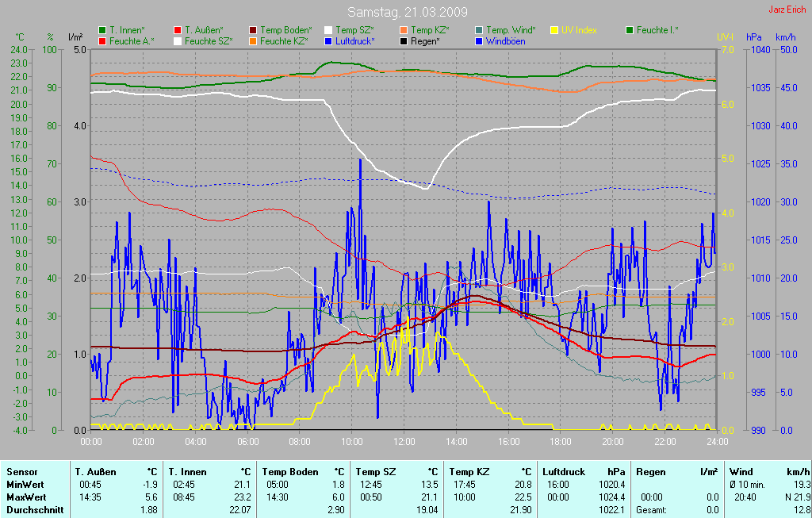
Task: Select the Feuchte KZ* legend label
Action: (x=285, y=41)
